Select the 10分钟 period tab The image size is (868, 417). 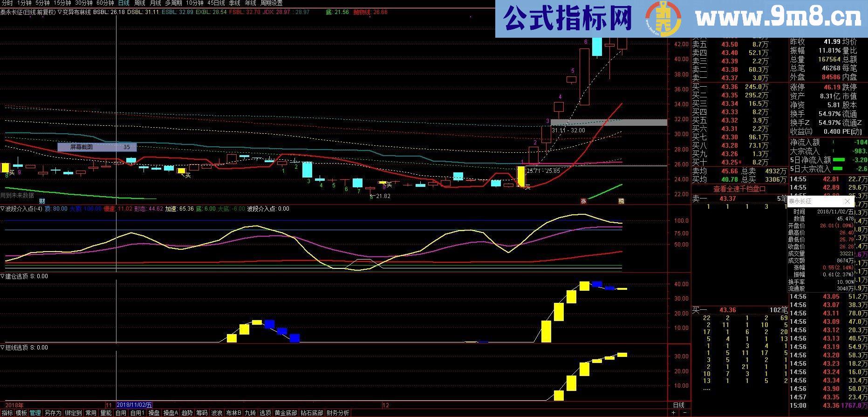[x=194, y=3]
